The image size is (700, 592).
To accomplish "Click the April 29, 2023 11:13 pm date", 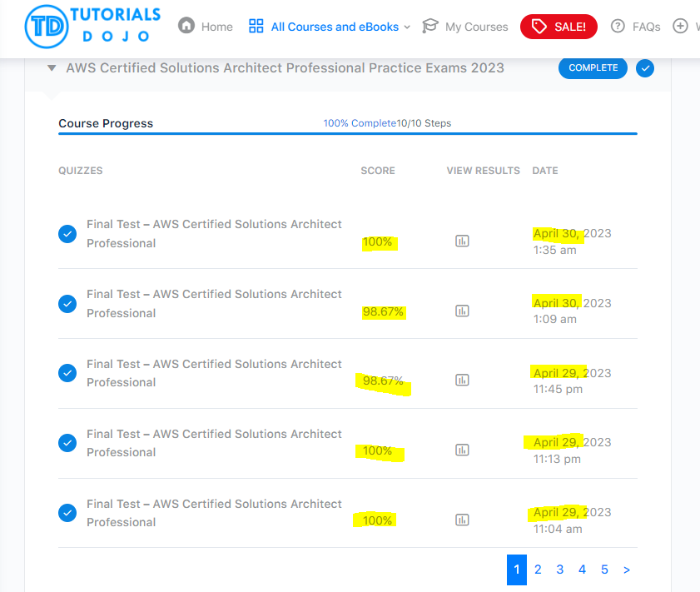I will 573,450.
